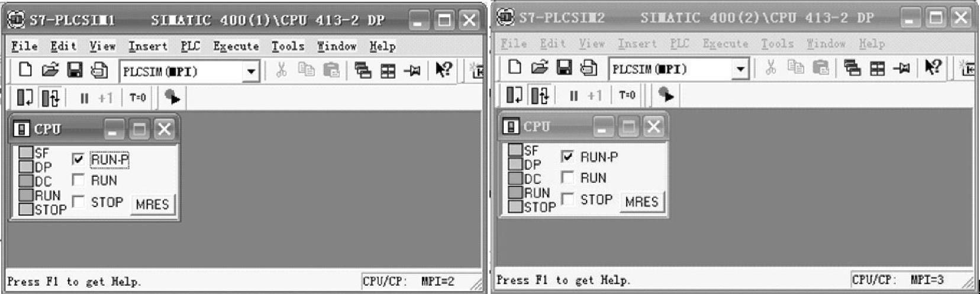Check STOP in S7-PLCSIM1 CPU panel
This screenshot has height=294, width=980.
point(78,202)
